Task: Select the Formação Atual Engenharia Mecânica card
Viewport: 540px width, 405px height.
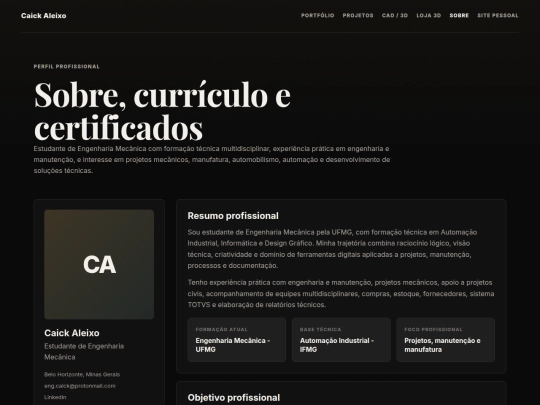Action: tap(237, 340)
